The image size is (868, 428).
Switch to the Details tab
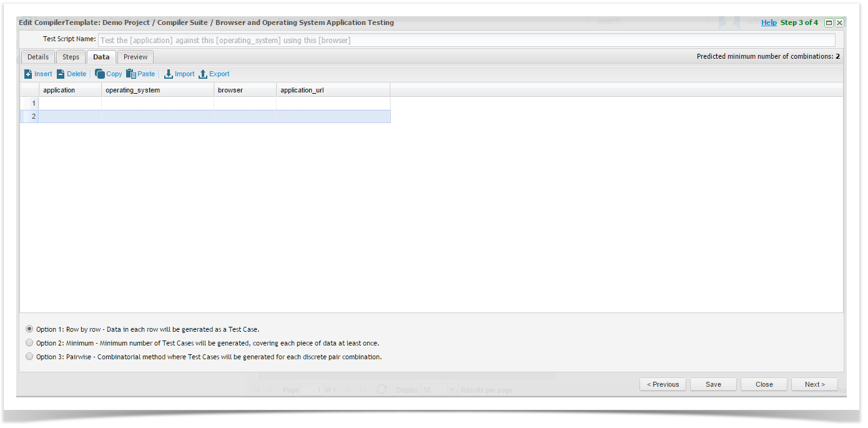pos(38,57)
